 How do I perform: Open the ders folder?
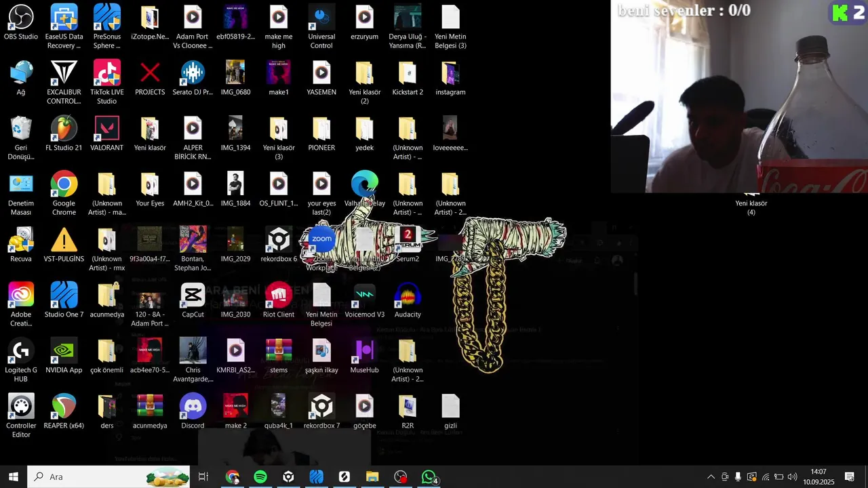pyautogui.click(x=106, y=411)
